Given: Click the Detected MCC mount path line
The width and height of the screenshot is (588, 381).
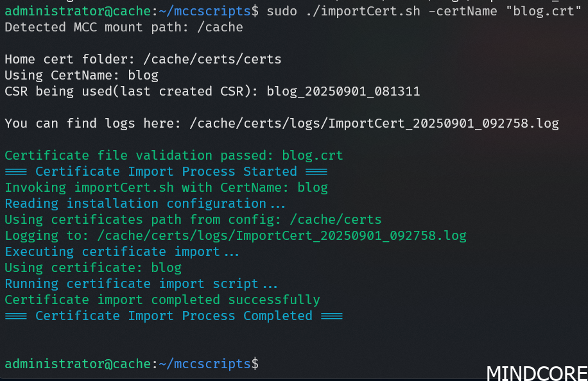Looking at the screenshot, I should coord(124,27).
